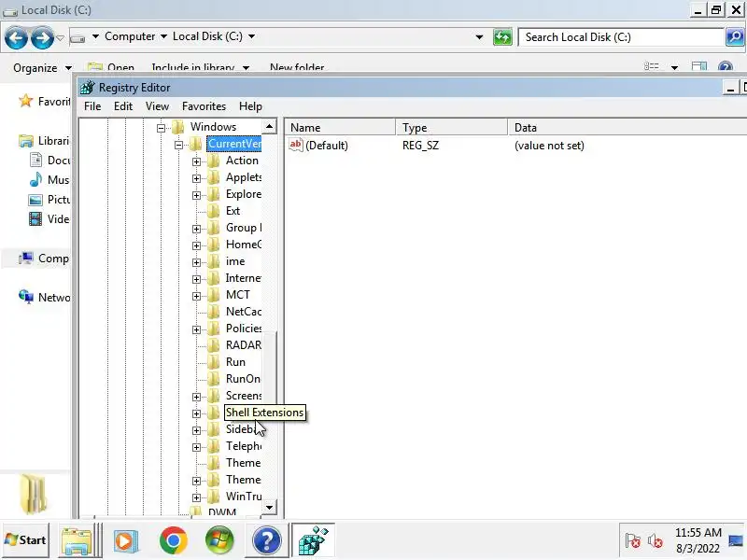Select the Run key folder icon
Viewport: 747px width, 560px height.
(x=214, y=362)
